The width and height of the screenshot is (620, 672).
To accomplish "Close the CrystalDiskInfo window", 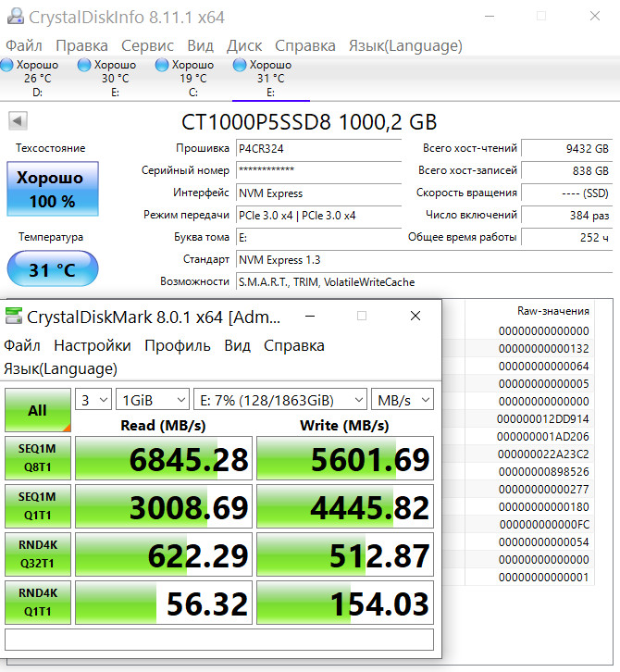I will click(x=595, y=17).
